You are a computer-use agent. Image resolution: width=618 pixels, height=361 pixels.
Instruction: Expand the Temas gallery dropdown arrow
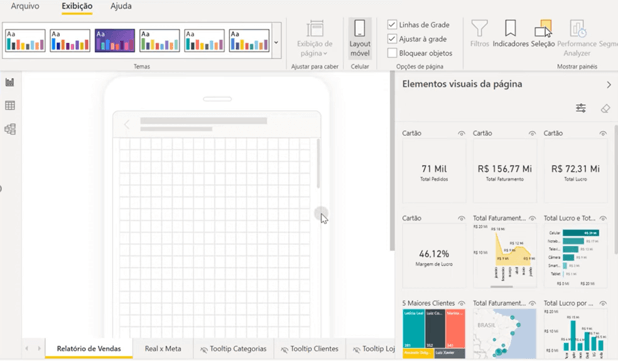(276, 42)
